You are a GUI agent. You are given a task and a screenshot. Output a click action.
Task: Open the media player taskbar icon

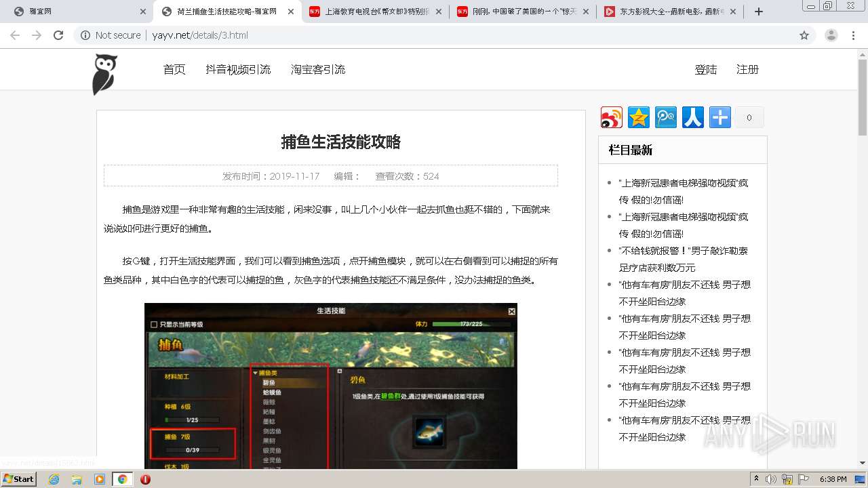[100, 479]
